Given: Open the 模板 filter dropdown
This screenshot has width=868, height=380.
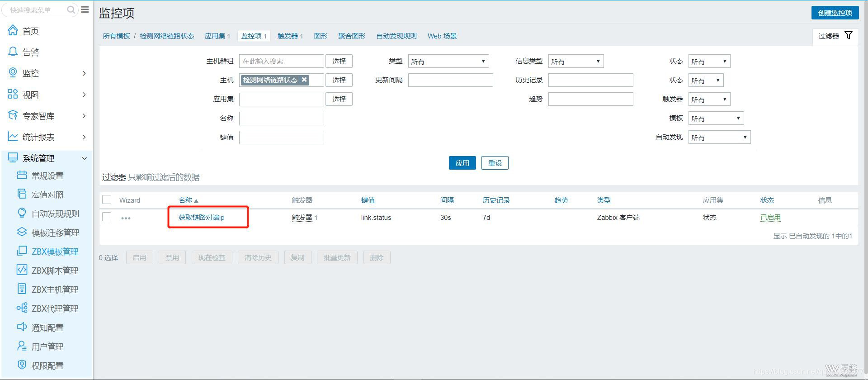Looking at the screenshot, I should 716,118.
